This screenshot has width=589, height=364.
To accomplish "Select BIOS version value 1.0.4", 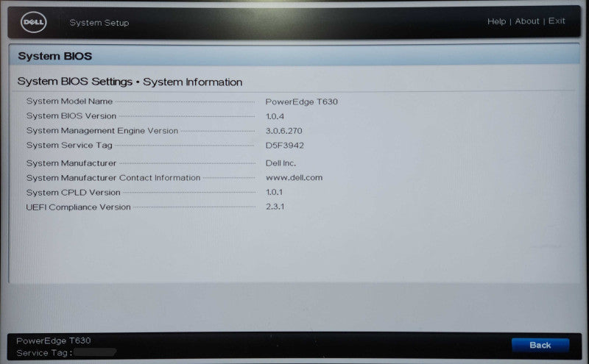I will 275,116.
